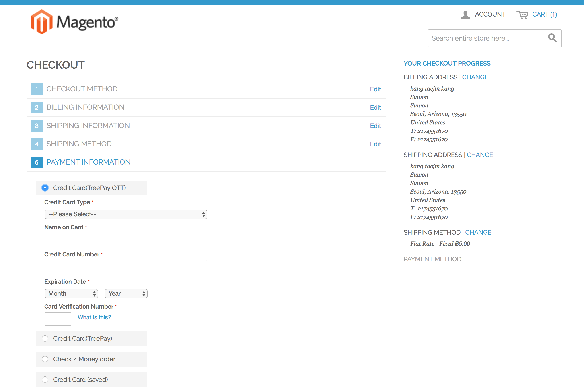Click the Magento logo
The image size is (584, 392).
[x=74, y=22]
